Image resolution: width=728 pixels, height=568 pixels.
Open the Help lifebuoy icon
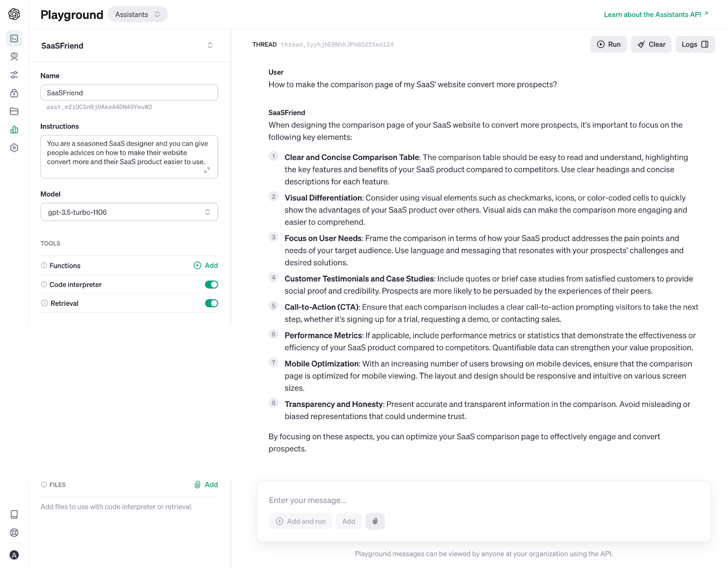(14, 533)
